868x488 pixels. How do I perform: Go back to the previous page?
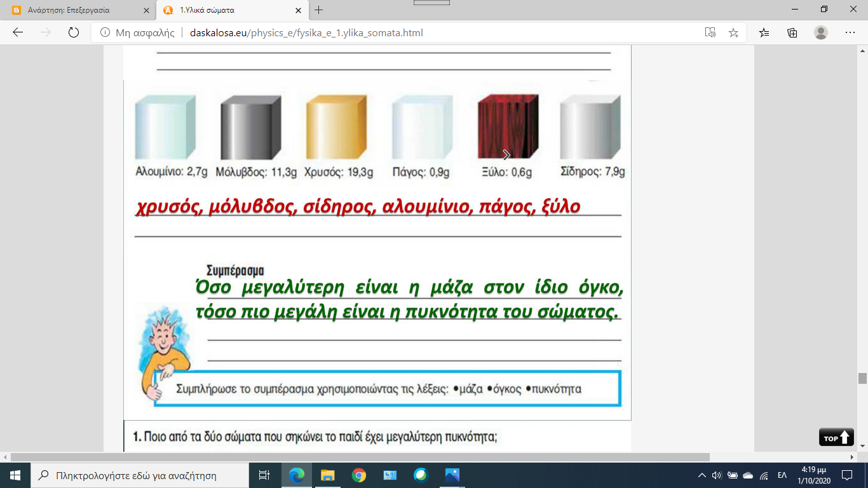18,32
